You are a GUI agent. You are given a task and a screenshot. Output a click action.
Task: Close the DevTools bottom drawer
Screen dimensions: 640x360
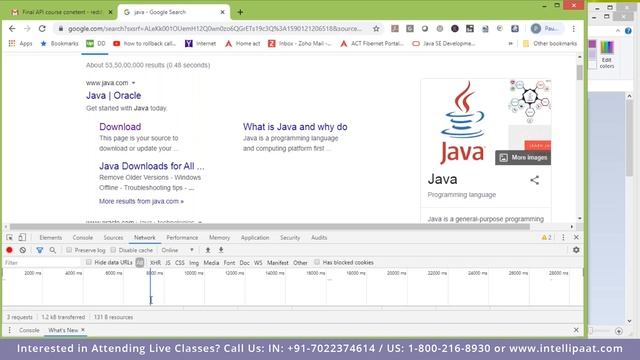click(x=576, y=330)
